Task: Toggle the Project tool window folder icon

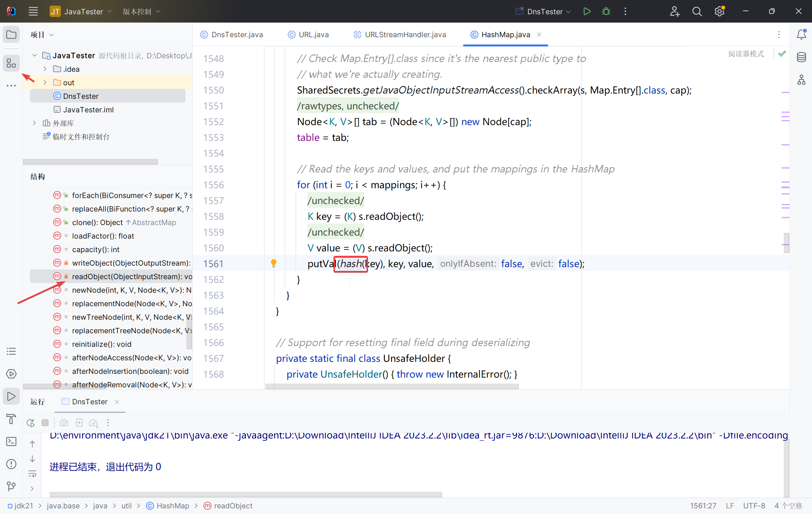Action: click(x=11, y=35)
